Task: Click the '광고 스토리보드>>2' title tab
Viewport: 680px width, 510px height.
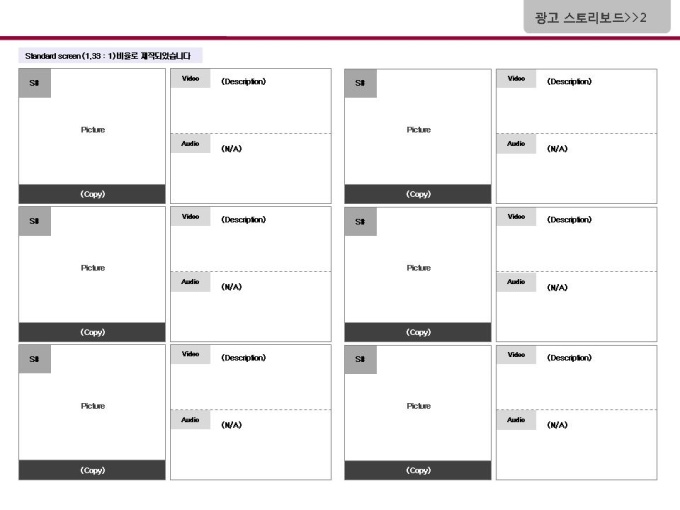Action: pos(597,17)
